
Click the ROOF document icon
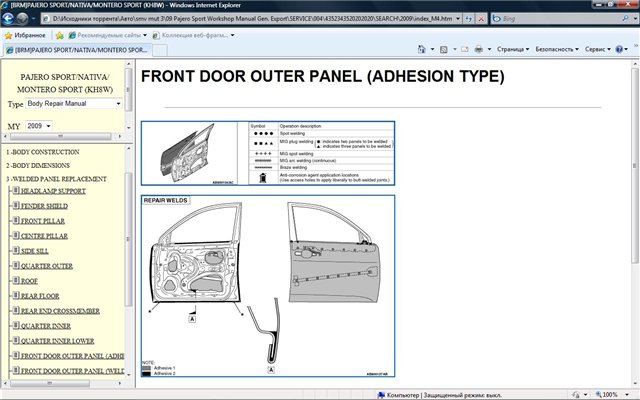point(16,280)
